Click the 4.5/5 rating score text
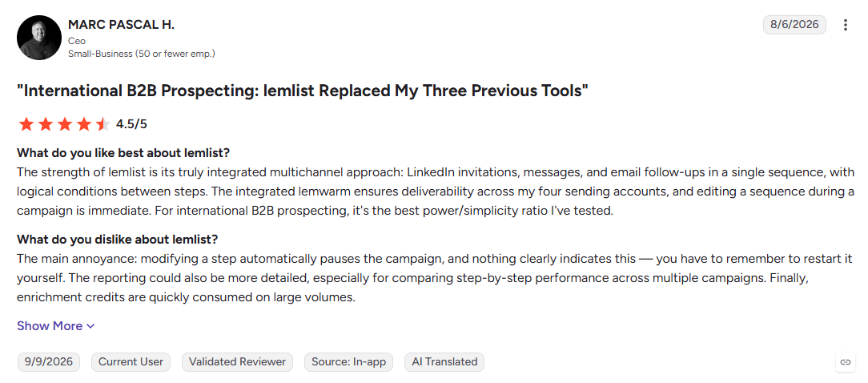 [132, 124]
